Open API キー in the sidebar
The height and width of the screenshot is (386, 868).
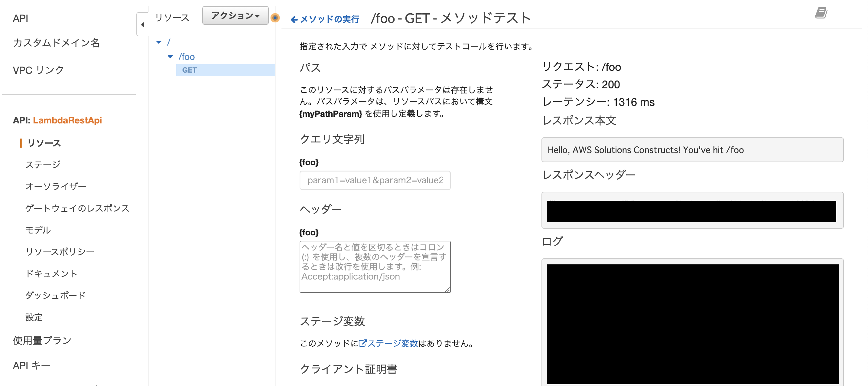point(31,365)
